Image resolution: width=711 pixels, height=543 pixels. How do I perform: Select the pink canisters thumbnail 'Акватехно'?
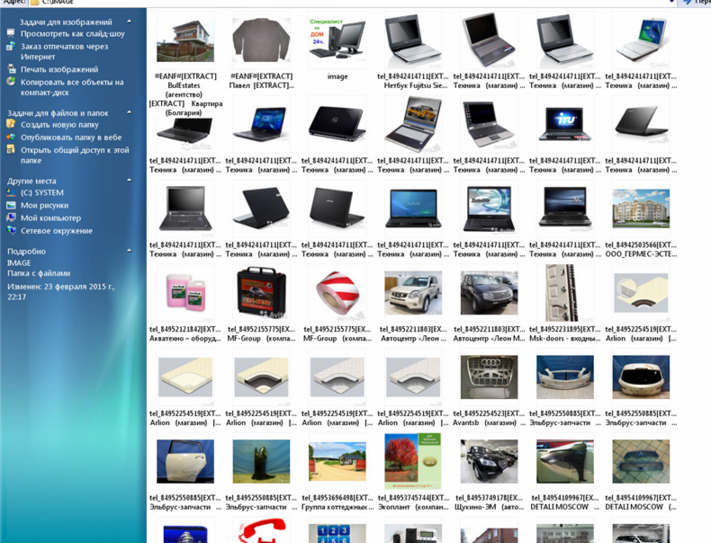click(185, 292)
